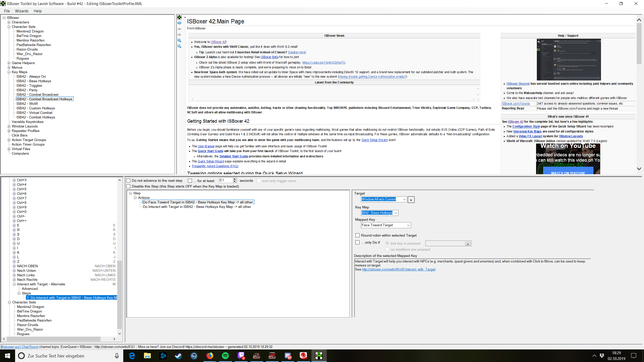This screenshot has width=644, height=362.
Task: Enable 'Do not advance to the next step'
Action: [x=129, y=180]
